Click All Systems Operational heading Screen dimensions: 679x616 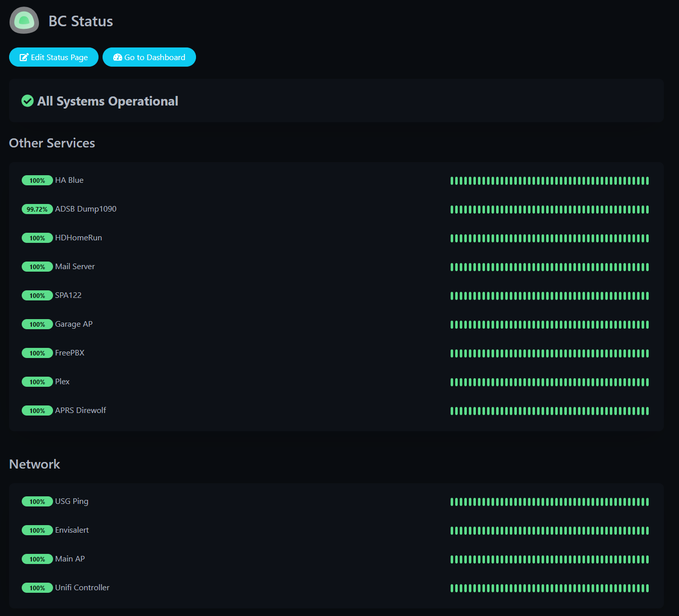tap(108, 101)
